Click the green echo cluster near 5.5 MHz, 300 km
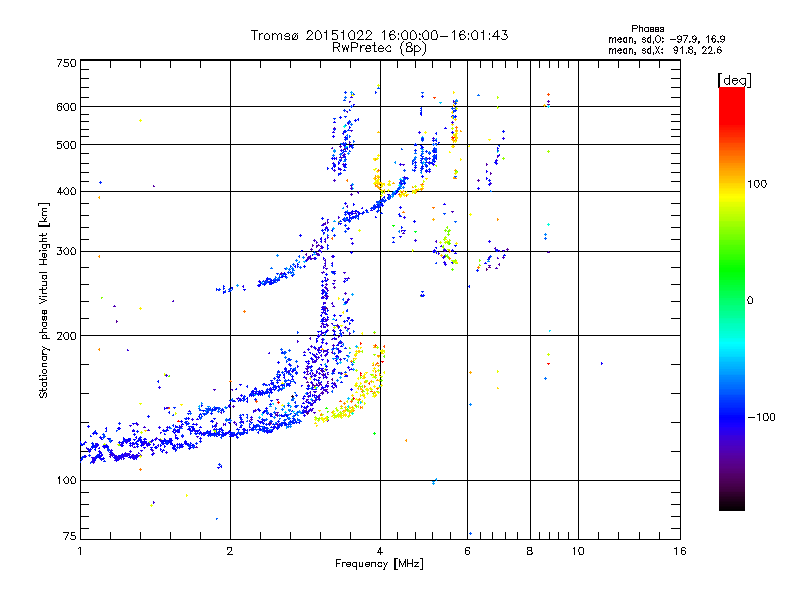 448,244
